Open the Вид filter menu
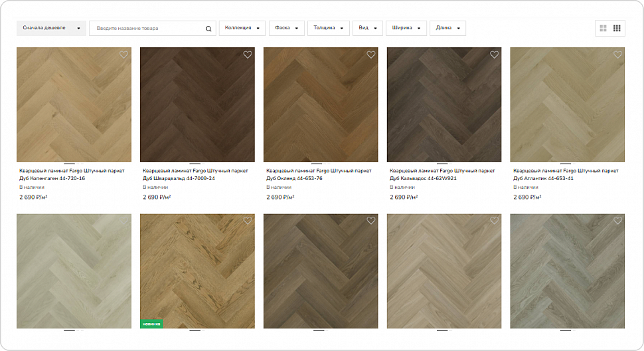Image resolution: width=644 pixels, height=351 pixels. click(x=368, y=28)
